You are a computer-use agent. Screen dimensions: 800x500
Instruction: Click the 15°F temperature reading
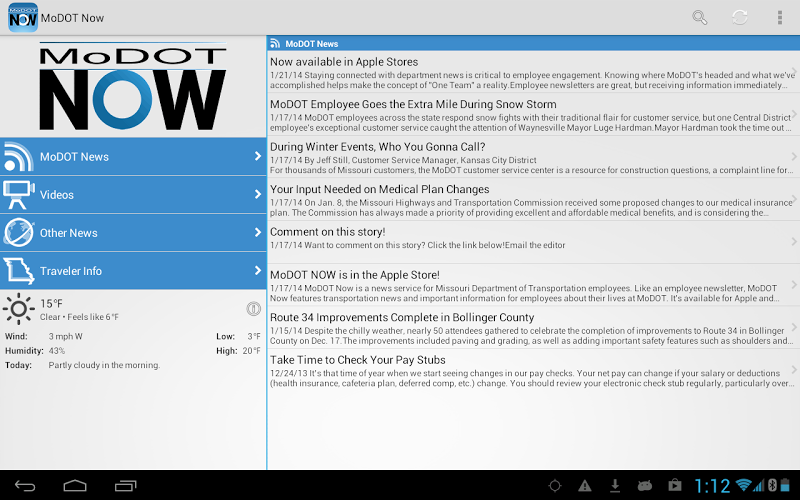click(51, 304)
